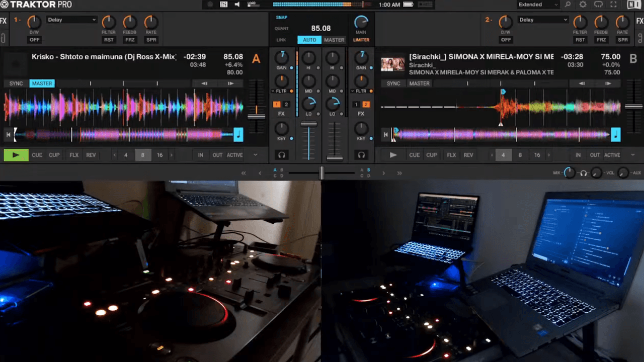Step crossfader right with single arrow

pyautogui.click(x=383, y=173)
